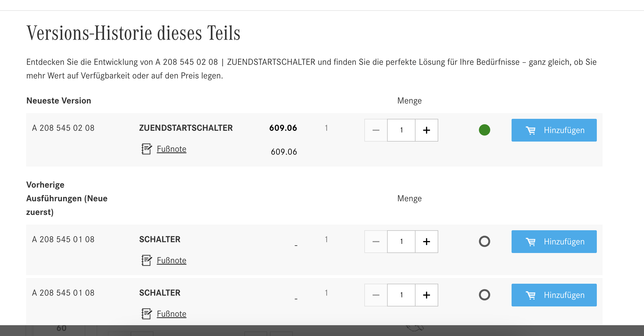Add first SCHALTER to cart with Hinzufügen
This screenshot has height=336, width=644.
[x=554, y=242]
